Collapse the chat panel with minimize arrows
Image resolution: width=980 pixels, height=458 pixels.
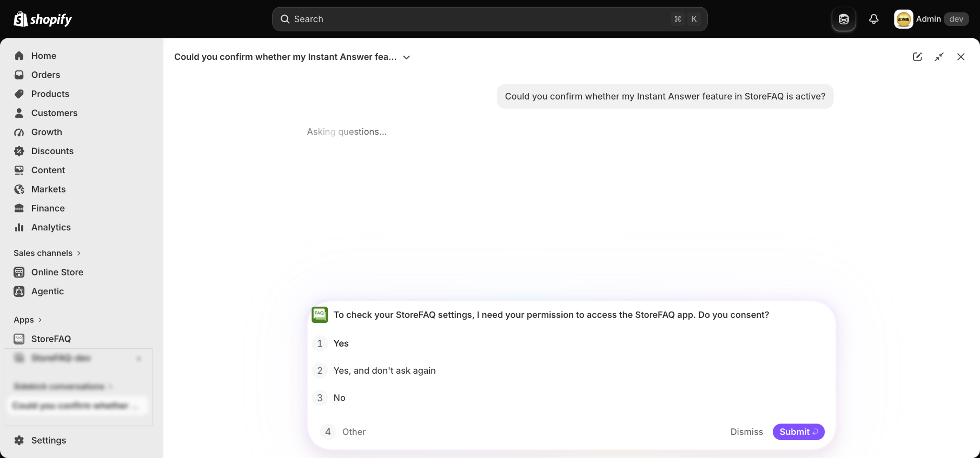point(939,57)
